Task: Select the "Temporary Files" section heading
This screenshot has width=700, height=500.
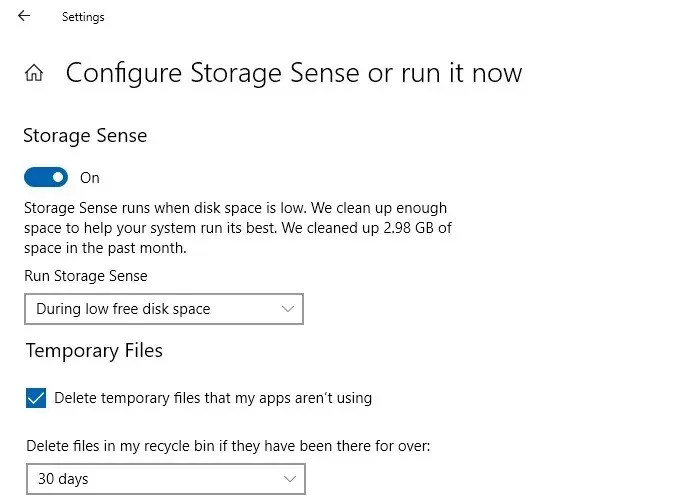Action: [94, 350]
